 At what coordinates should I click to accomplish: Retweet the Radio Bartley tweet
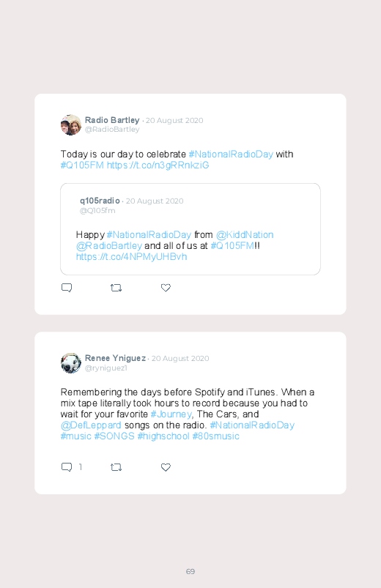tap(116, 288)
